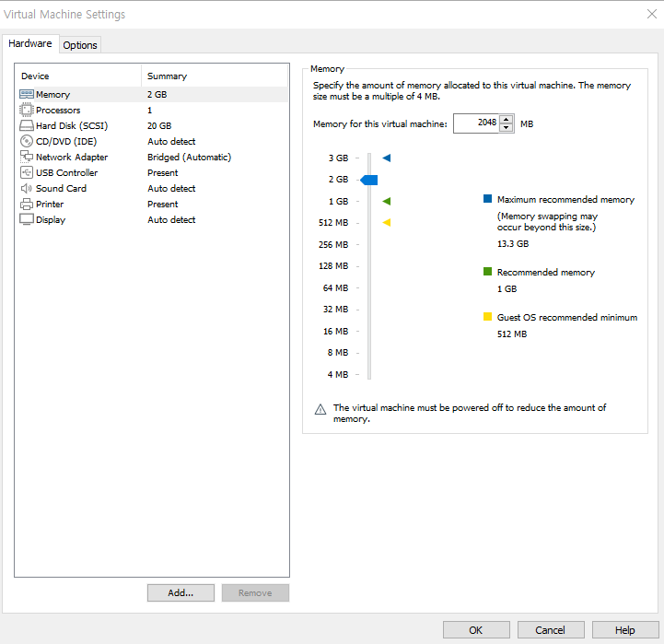Select the Hard Disk (SCSI) icon
The height and width of the screenshot is (644, 664).
tap(27, 125)
